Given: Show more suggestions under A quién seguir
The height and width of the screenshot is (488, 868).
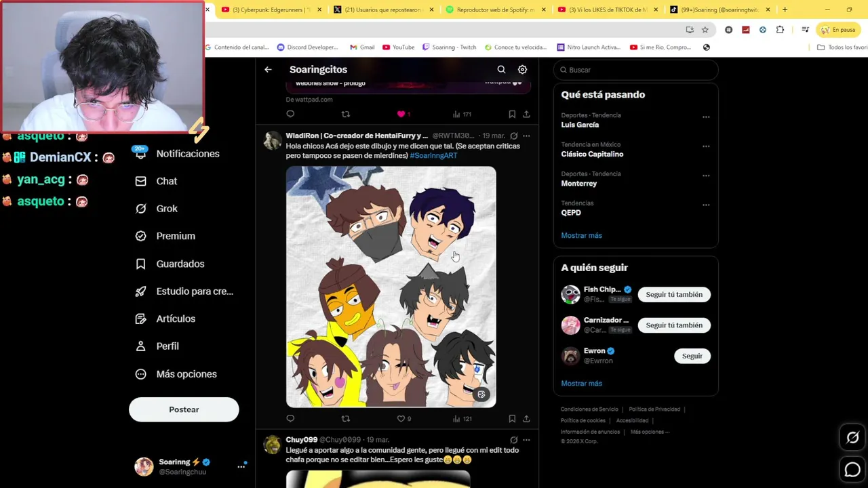Looking at the screenshot, I should (581, 383).
